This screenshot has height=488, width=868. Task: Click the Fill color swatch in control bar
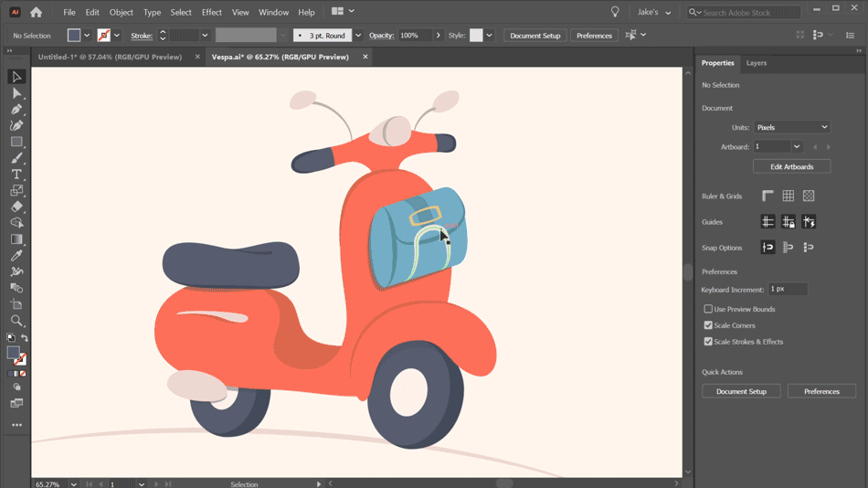coord(74,36)
